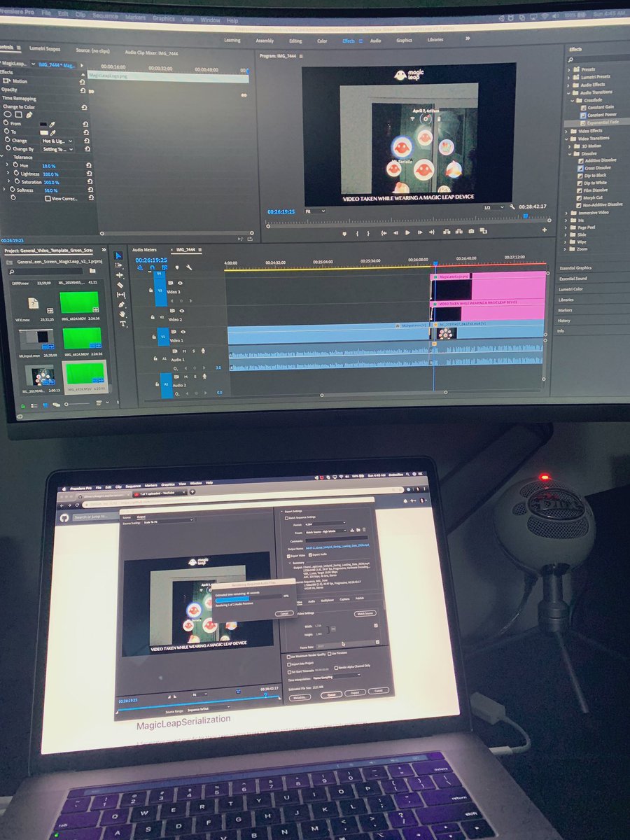Click the To color eyedropper
Viewport: 630px width, 840px height.
tap(54, 132)
